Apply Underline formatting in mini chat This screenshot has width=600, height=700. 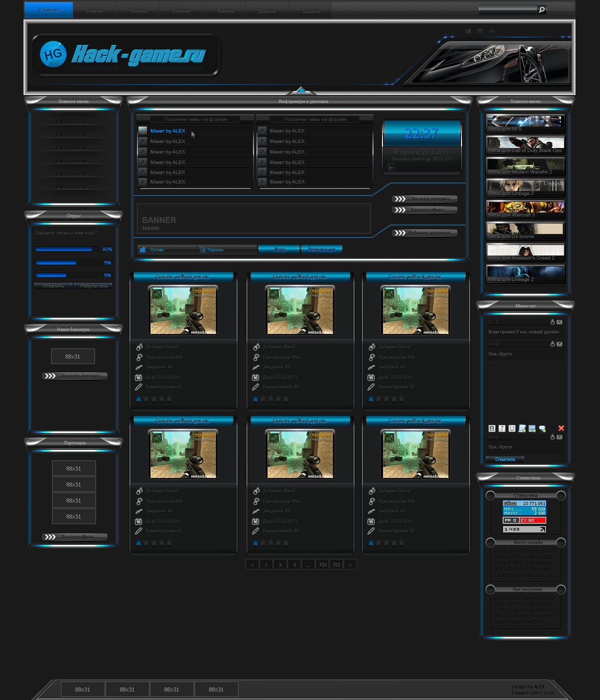click(512, 428)
